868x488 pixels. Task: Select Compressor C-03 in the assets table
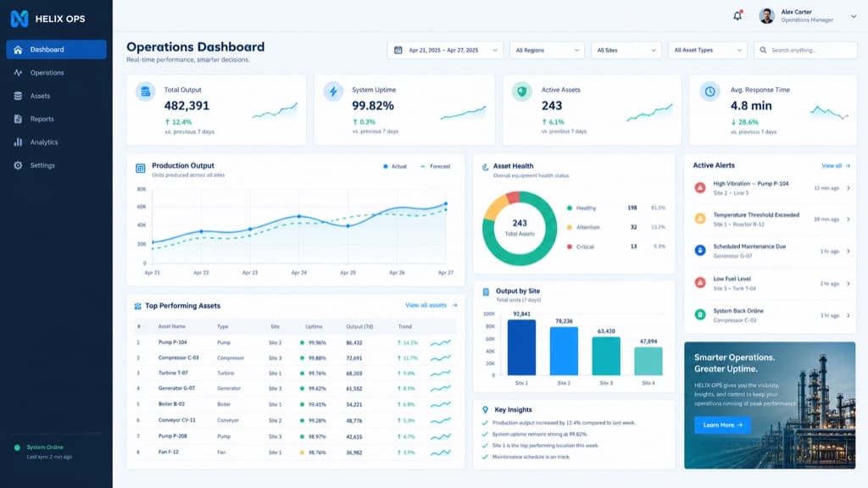click(x=178, y=358)
